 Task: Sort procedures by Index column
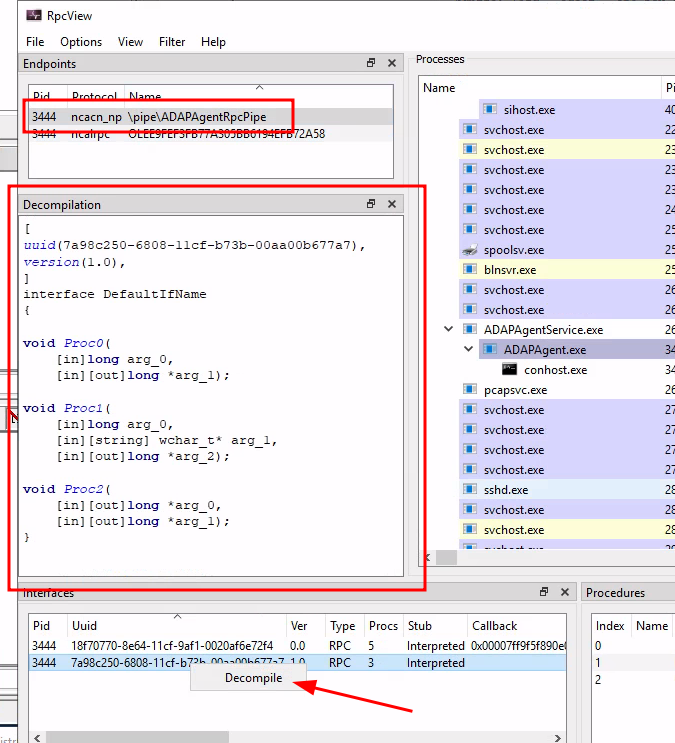pos(611,625)
